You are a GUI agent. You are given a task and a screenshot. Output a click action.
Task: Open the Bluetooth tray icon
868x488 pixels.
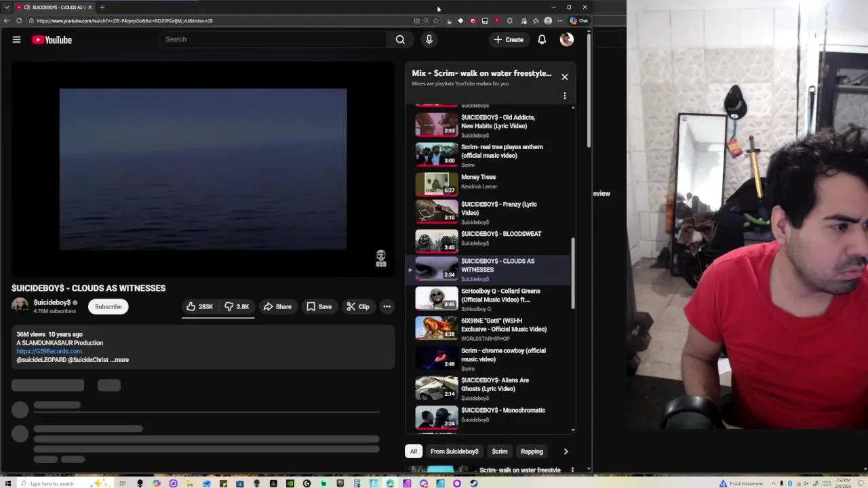point(790,483)
